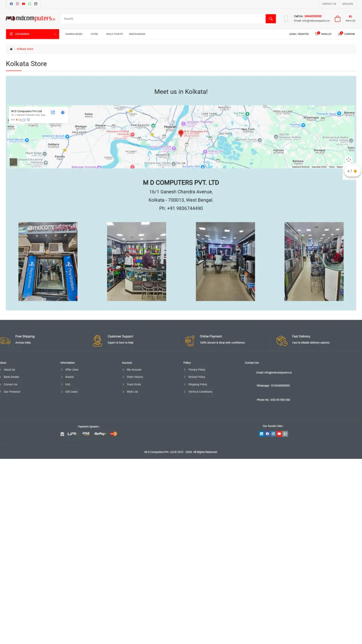
Task: Click footer Instagram social icon
Action: (x=273, y=434)
